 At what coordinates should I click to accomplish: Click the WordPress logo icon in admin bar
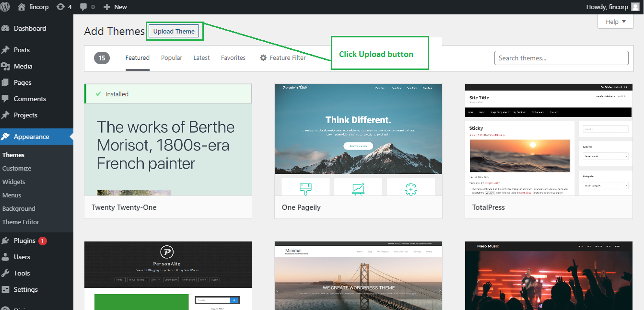click(x=6, y=7)
